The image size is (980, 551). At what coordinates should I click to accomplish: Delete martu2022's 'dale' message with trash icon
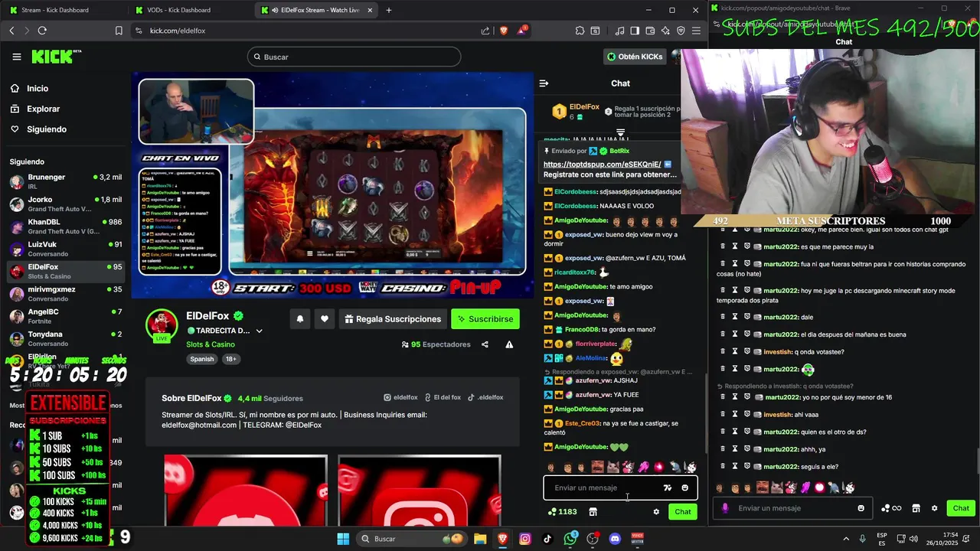(722, 317)
